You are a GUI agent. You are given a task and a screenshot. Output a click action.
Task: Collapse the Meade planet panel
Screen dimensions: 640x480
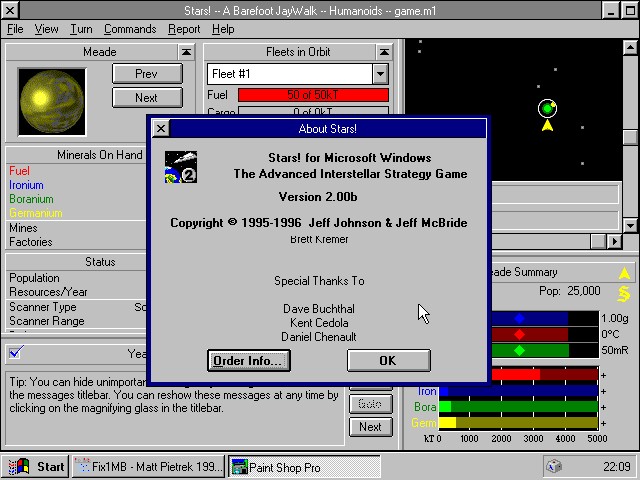[187, 52]
